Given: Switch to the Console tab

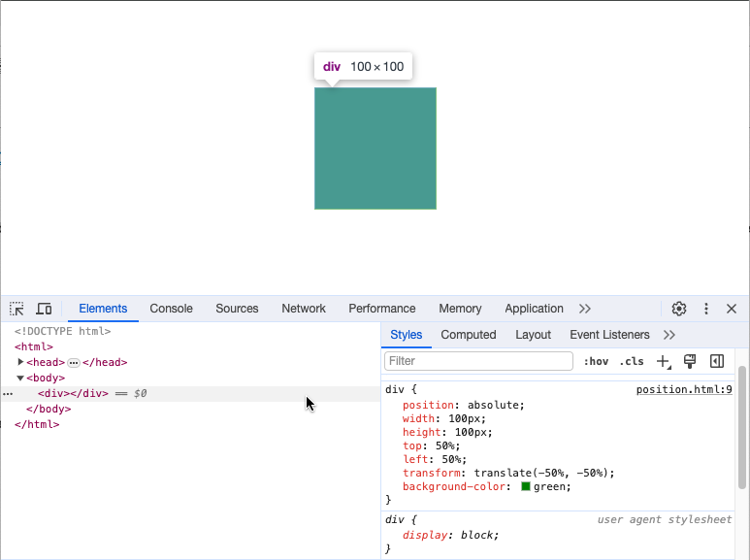Looking at the screenshot, I should pyautogui.click(x=171, y=309).
